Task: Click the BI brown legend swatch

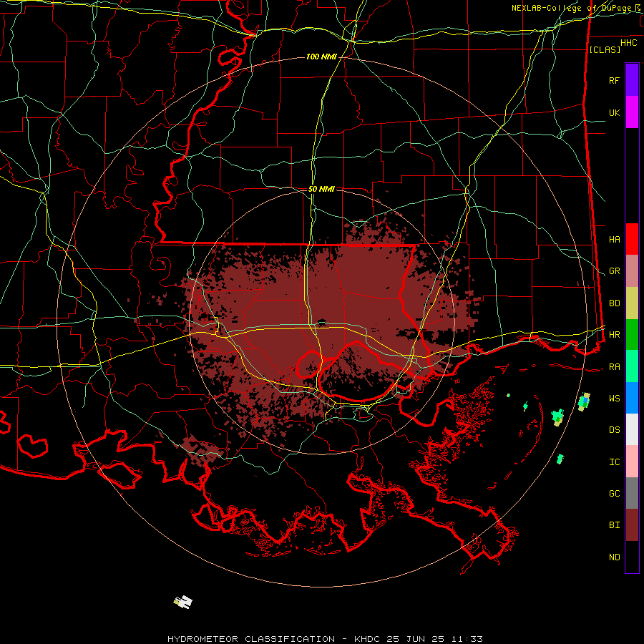Action: (x=632, y=525)
